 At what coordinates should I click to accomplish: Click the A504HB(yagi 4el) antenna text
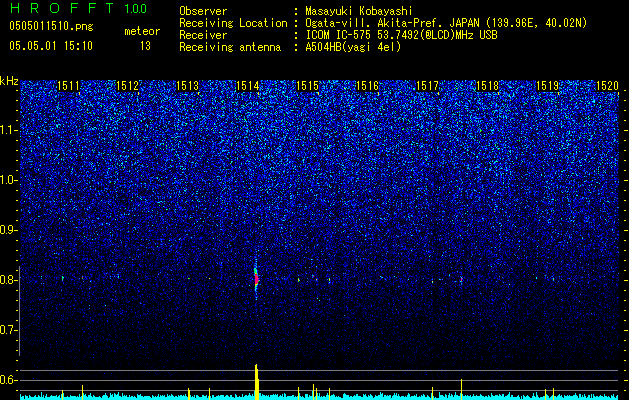pos(353,47)
